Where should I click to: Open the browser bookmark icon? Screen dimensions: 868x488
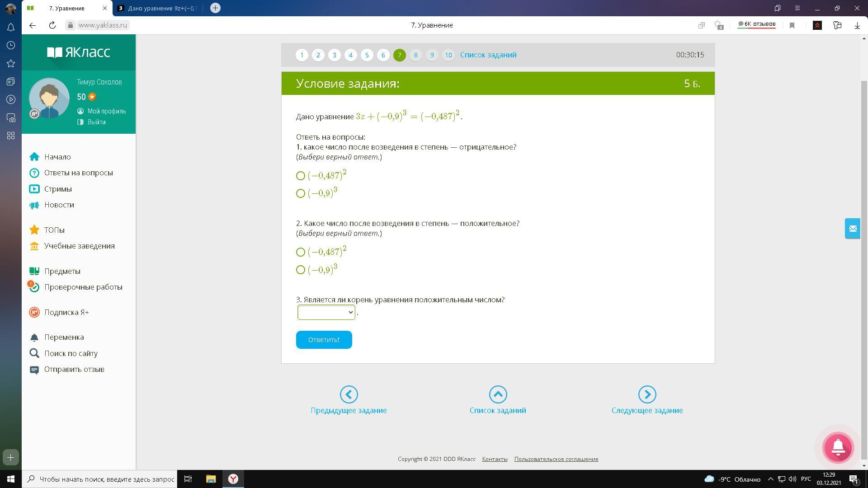792,25
